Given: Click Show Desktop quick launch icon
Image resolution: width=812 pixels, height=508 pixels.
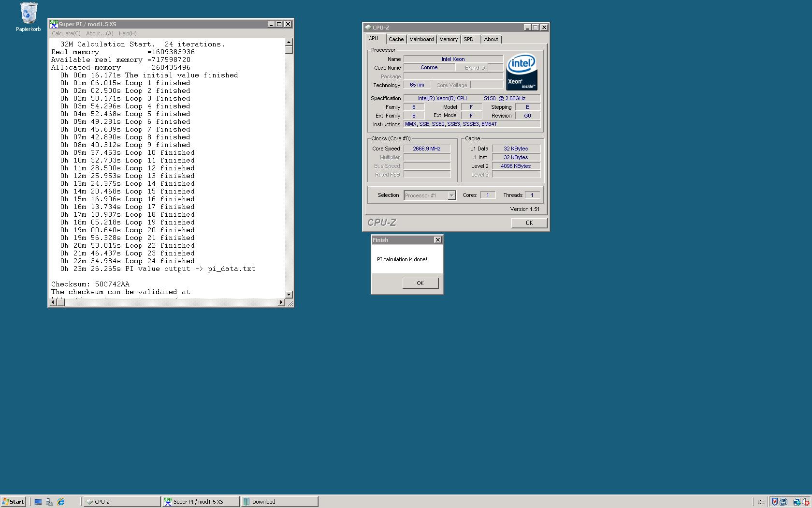Looking at the screenshot, I should (x=38, y=502).
